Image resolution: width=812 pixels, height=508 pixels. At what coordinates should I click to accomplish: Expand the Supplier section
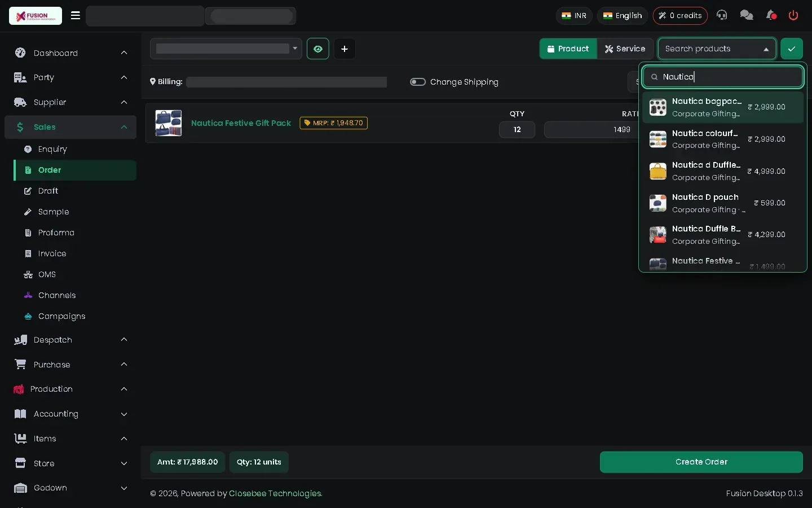70,102
